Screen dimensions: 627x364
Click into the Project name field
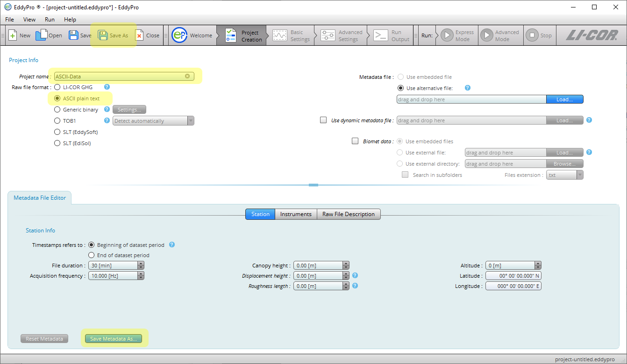[124, 77]
